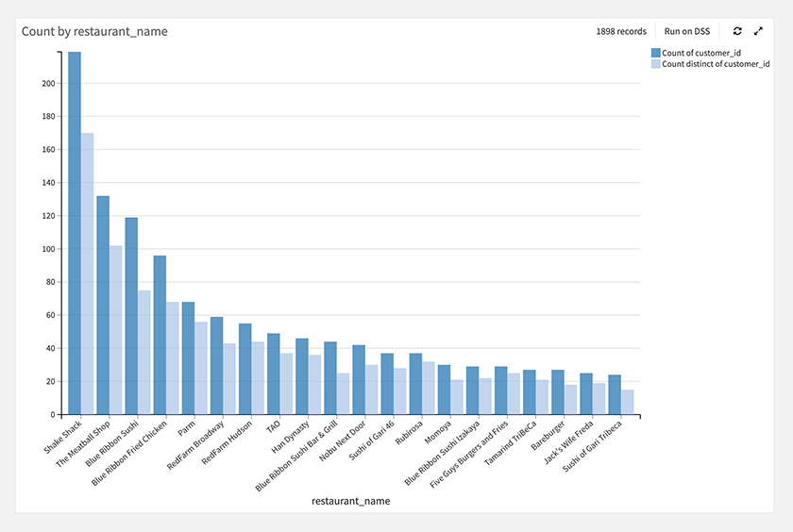The width and height of the screenshot is (793, 532).
Task: Click the Count by restaurant_name chart title
Action: (x=94, y=31)
